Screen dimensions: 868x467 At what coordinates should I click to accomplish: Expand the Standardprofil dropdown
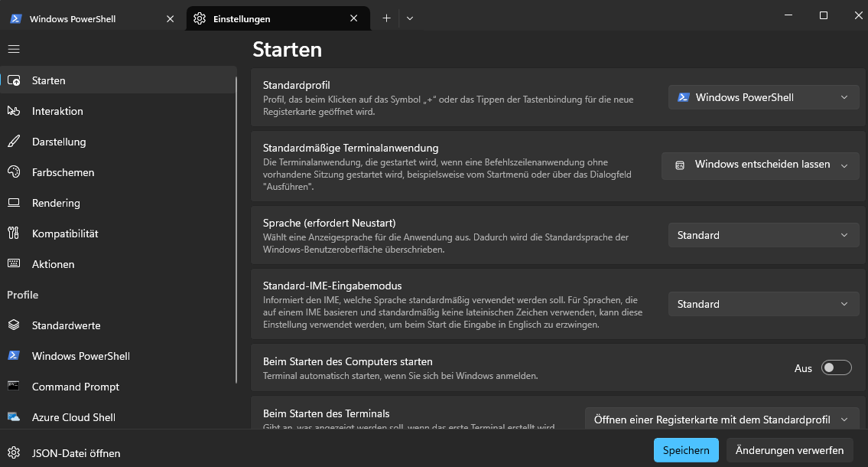tap(763, 97)
